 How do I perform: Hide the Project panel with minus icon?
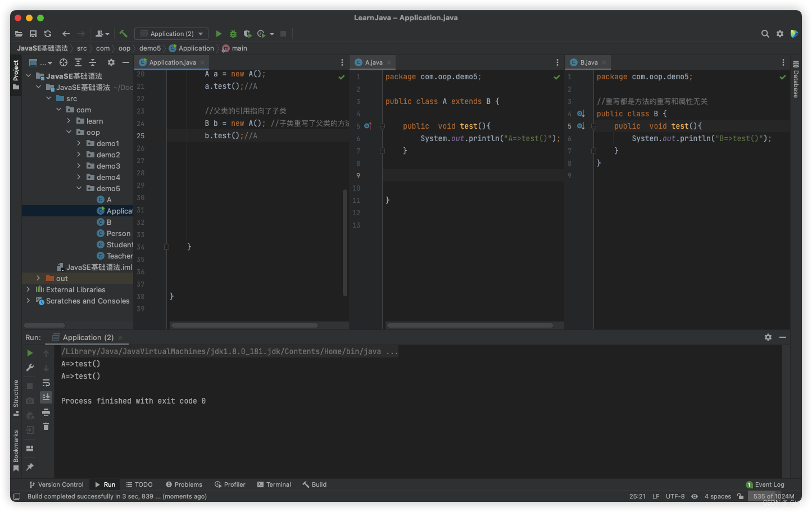click(126, 62)
